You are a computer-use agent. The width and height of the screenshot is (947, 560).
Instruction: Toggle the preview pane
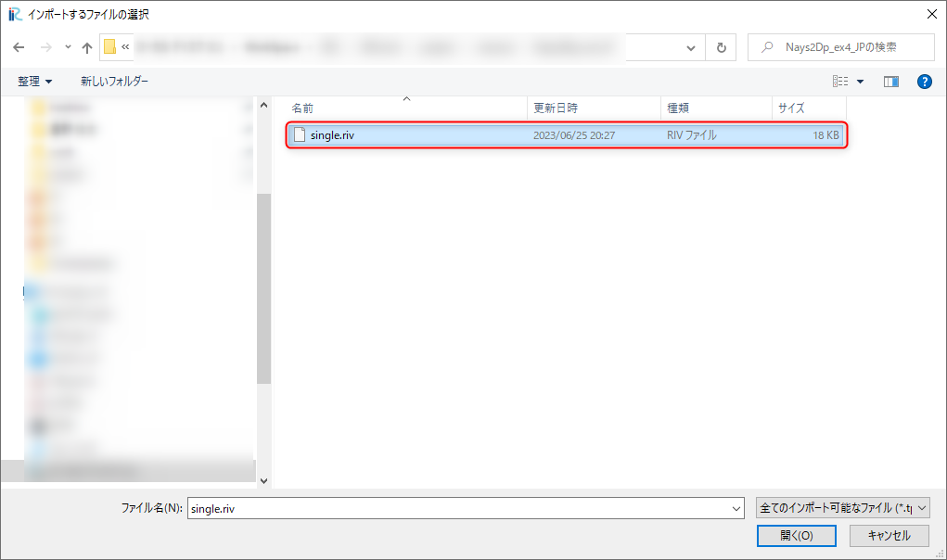pyautogui.click(x=890, y=82)
